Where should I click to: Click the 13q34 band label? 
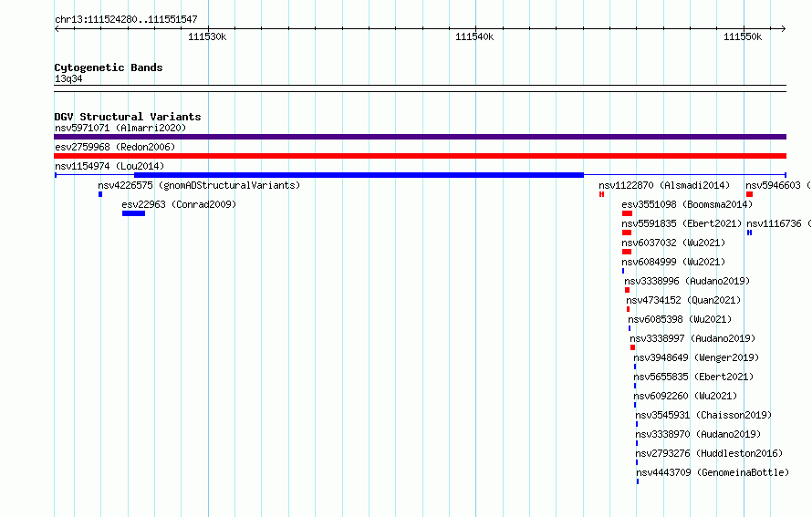click(x=68, y=78)
